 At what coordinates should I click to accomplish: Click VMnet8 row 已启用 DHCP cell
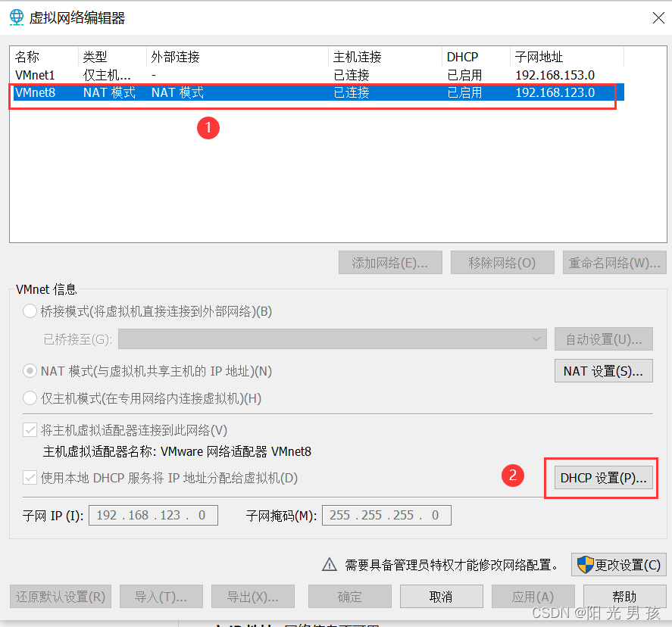(x=464, y=92)
